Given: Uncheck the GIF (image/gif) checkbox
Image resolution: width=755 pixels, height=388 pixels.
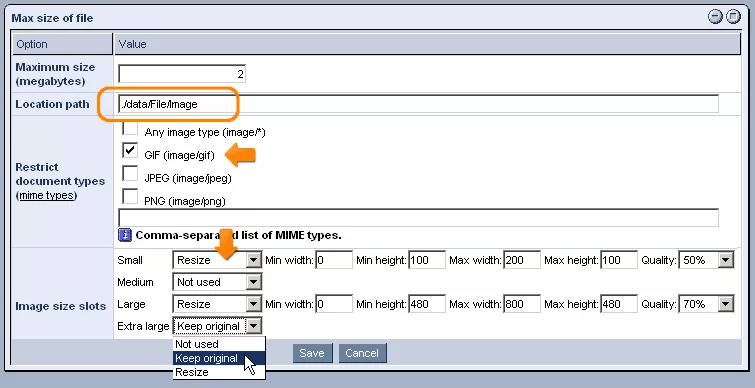Looking at the screenshot, I should (x=130, y=150).
